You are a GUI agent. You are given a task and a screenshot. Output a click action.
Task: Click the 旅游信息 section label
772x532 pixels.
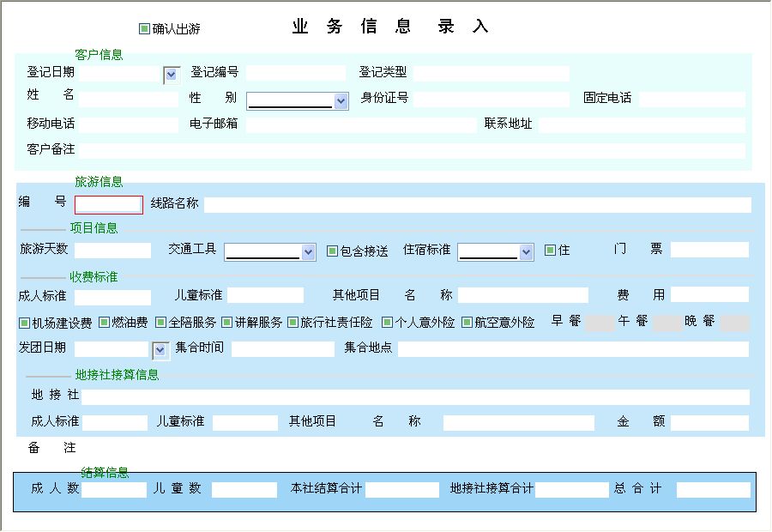click(x=99, y=182)
